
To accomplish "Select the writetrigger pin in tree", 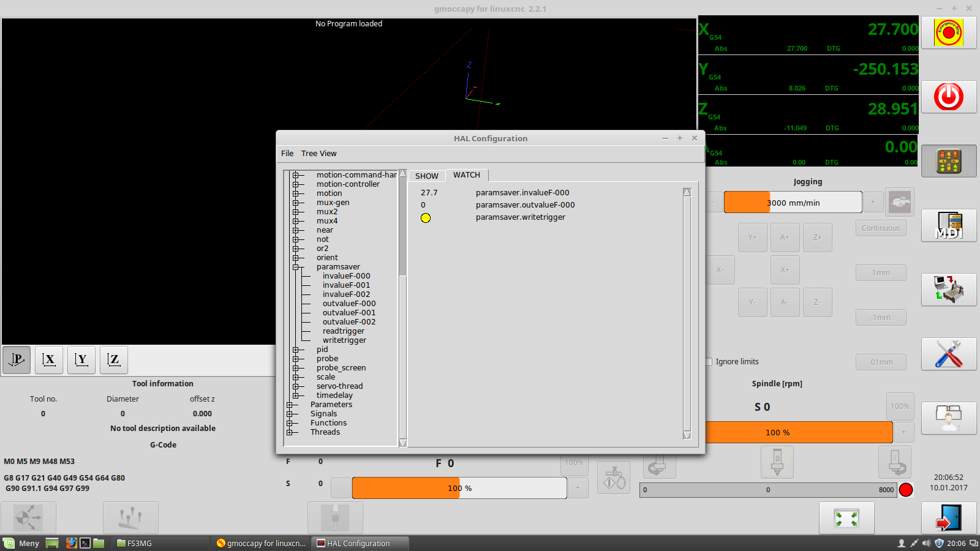I will click(344, 340).
